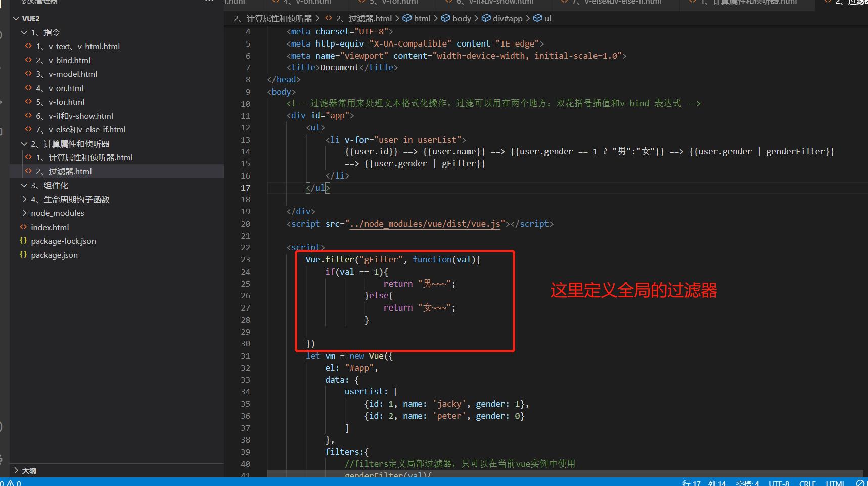Click the file icon beside 3、v-model.html

(28, 74)
